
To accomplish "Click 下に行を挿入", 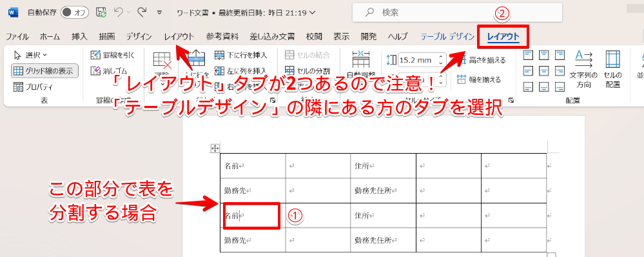I will tap(240, 55).
